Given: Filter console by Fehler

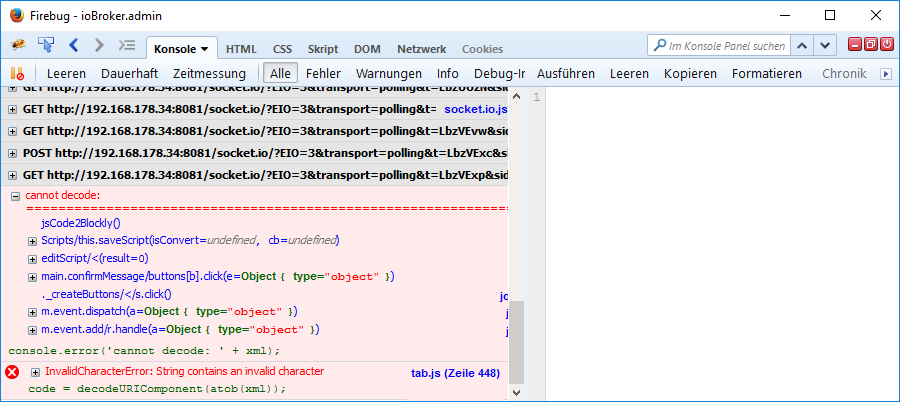Looking at the screenshot, I should 323,74.
